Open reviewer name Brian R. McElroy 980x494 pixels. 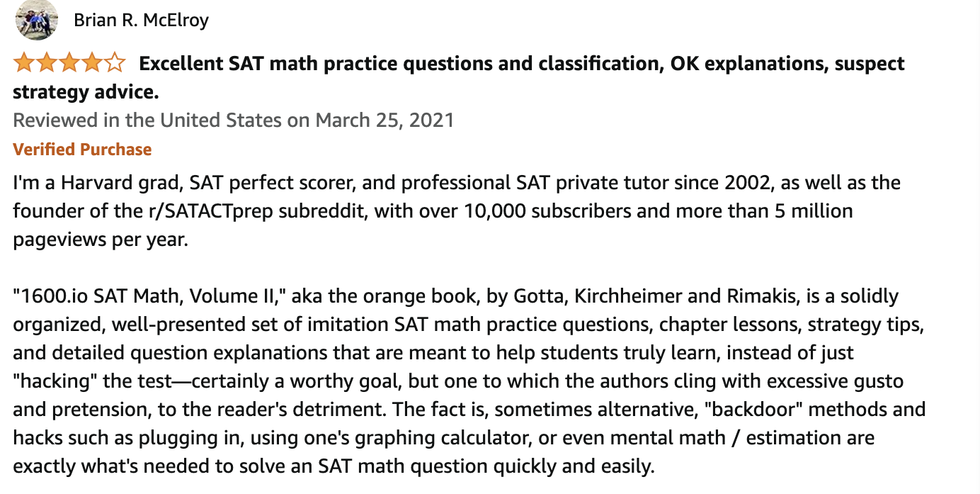(141, 20)
